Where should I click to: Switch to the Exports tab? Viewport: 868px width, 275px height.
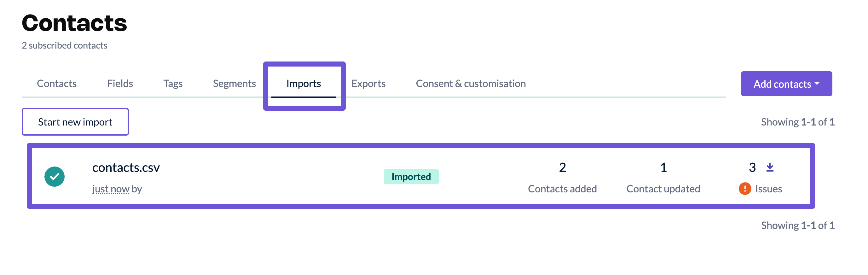368,84
